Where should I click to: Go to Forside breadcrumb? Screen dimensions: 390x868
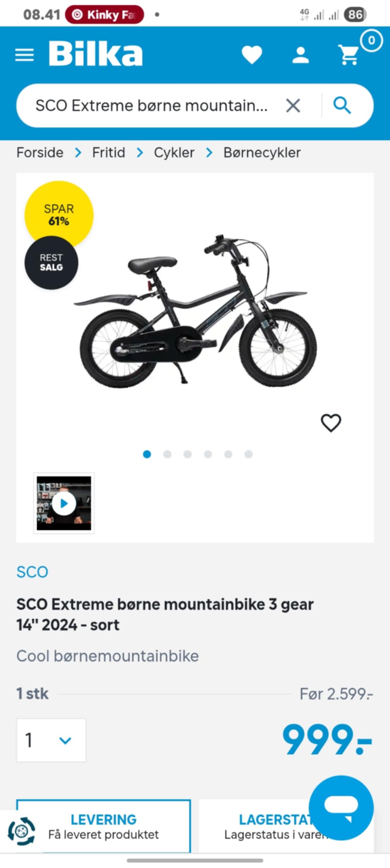40,153
